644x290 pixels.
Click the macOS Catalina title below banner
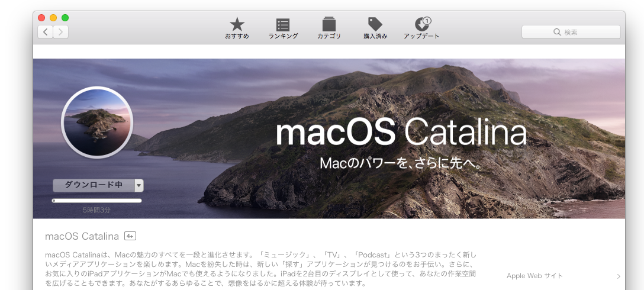(x=82, y=236)
